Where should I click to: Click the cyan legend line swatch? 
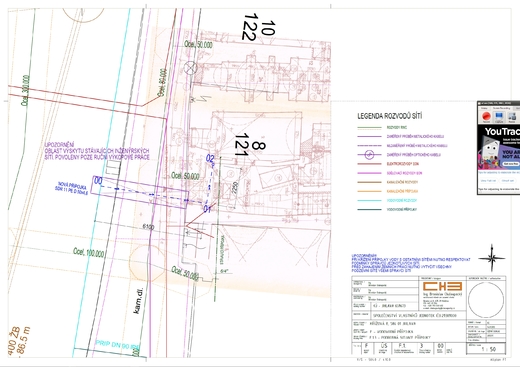pyautogui.click(x=369, y=200)
